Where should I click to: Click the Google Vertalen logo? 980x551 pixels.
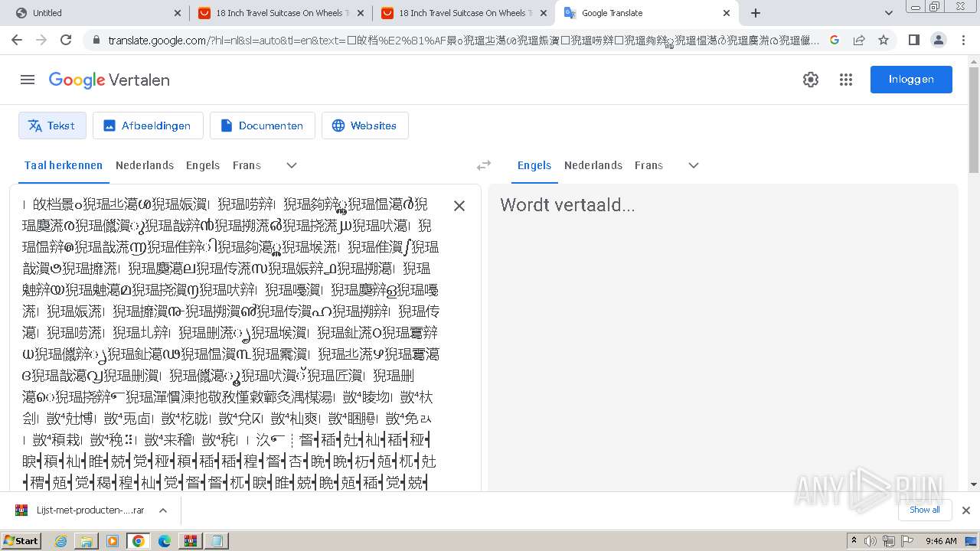109,80
